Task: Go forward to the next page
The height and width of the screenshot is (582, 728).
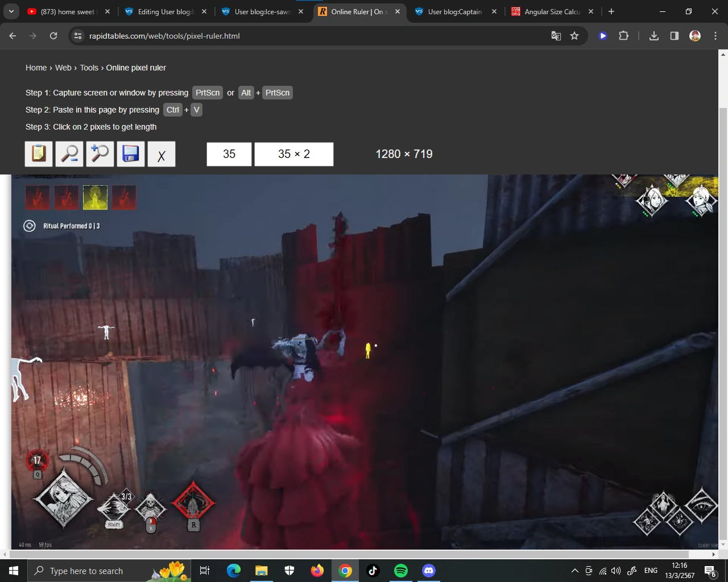Action: pos(33,36)
